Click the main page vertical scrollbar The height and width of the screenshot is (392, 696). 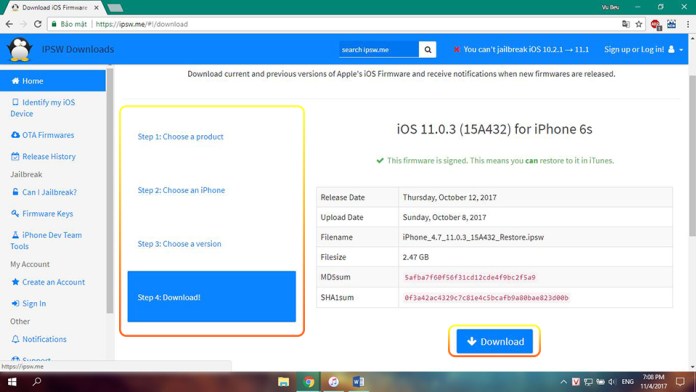(692, 155)
